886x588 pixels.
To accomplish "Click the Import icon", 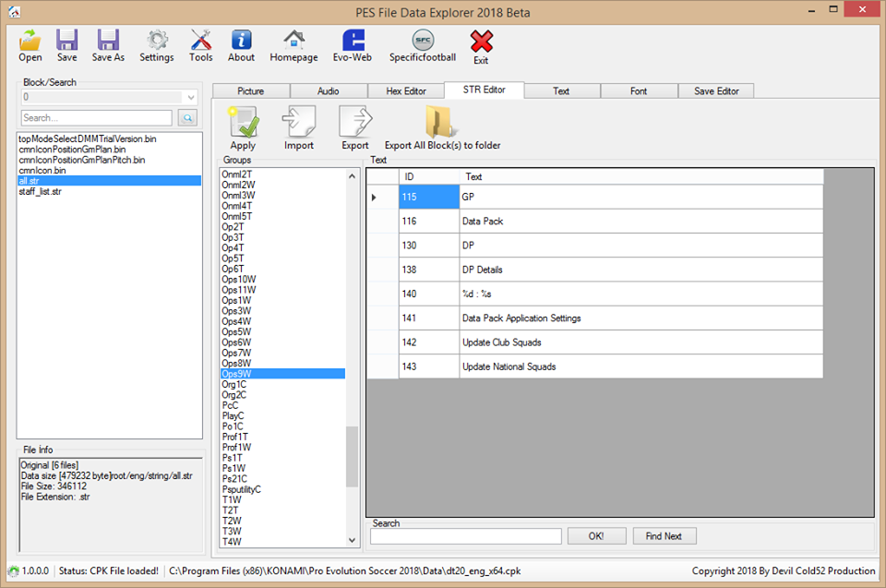I will click(299, 125).
